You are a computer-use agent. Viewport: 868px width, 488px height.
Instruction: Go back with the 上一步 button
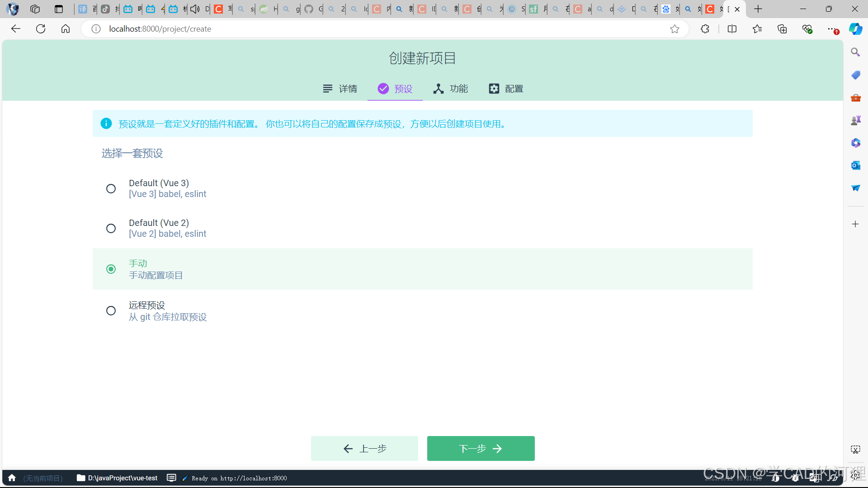364,448
